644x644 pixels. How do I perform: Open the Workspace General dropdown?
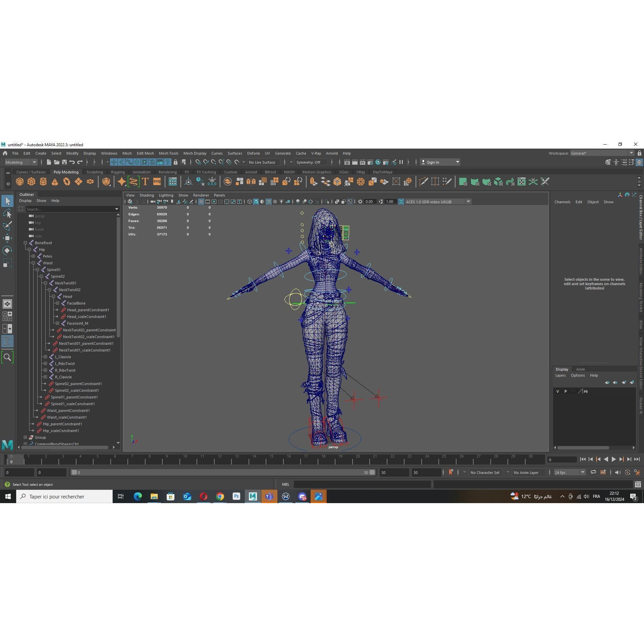point(602,153)
